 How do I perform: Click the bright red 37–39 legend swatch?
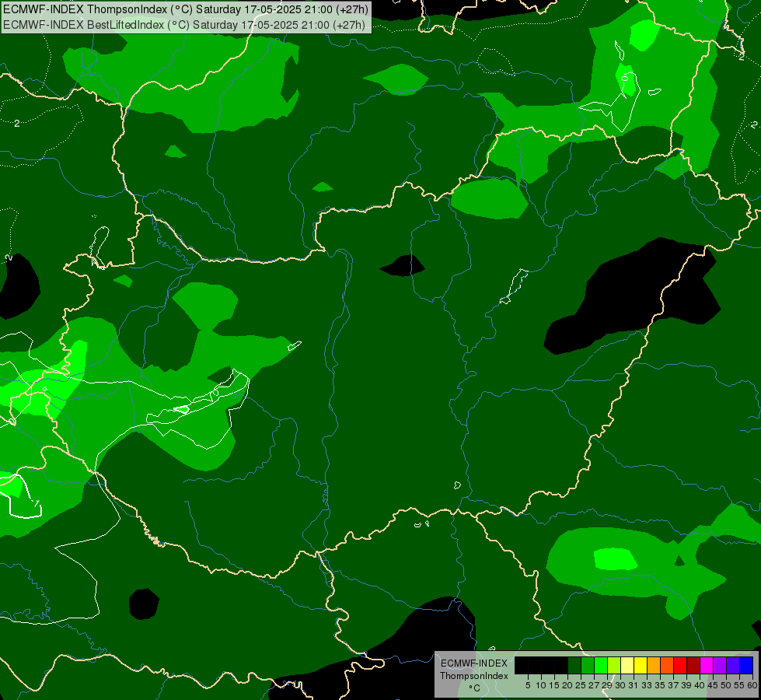[680, 665]
